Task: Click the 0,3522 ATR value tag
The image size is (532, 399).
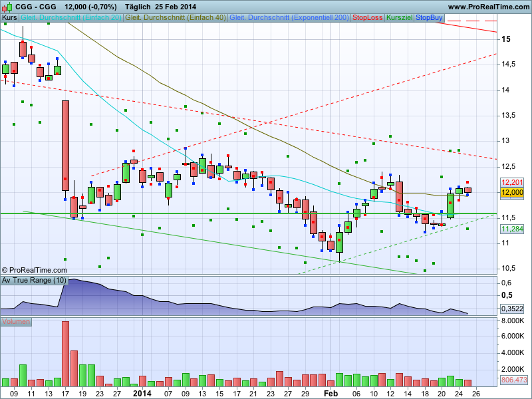Action: point(512,309)
